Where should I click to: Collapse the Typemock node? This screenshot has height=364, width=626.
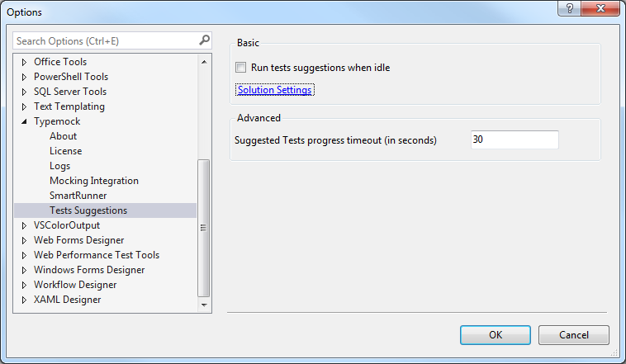(x=24, y=121)
